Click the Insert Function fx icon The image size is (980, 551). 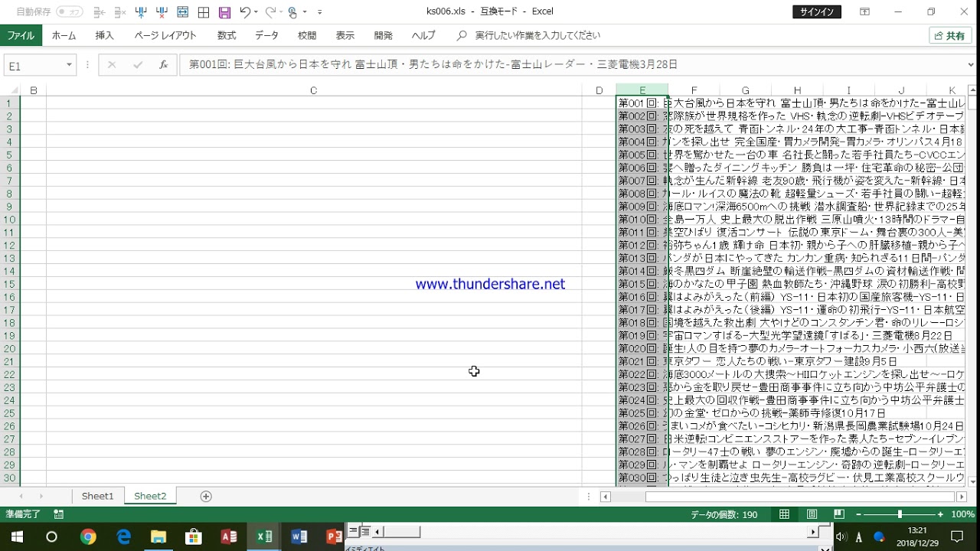tap(163, 65)
